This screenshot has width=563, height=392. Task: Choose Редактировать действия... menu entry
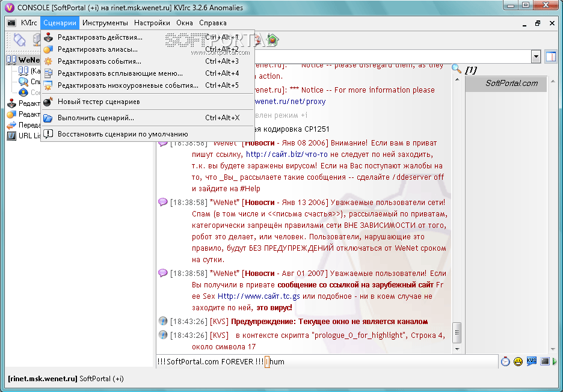(147, 37)
